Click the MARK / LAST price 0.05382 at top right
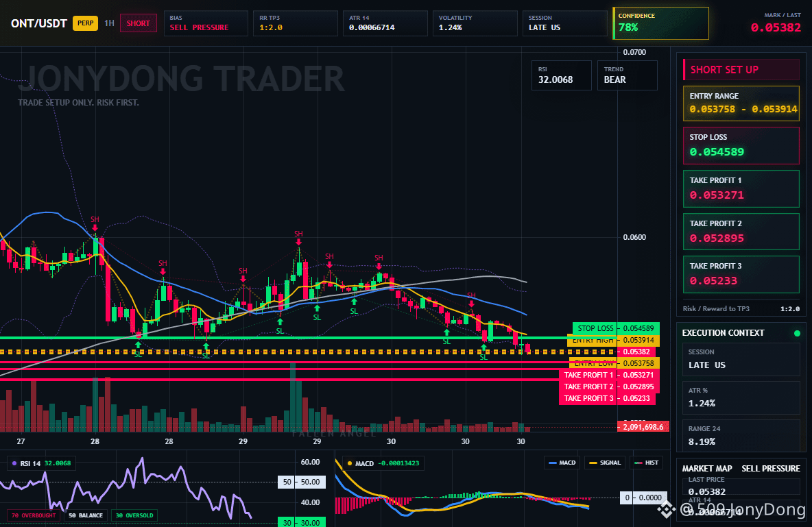This screenshot has width=812, height=527. 776,27
